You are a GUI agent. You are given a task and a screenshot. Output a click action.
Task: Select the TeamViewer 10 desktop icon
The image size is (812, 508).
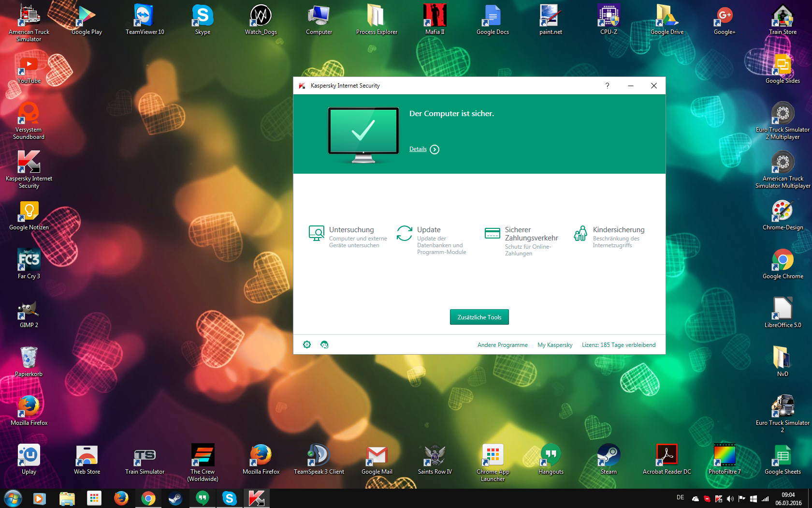145,19
